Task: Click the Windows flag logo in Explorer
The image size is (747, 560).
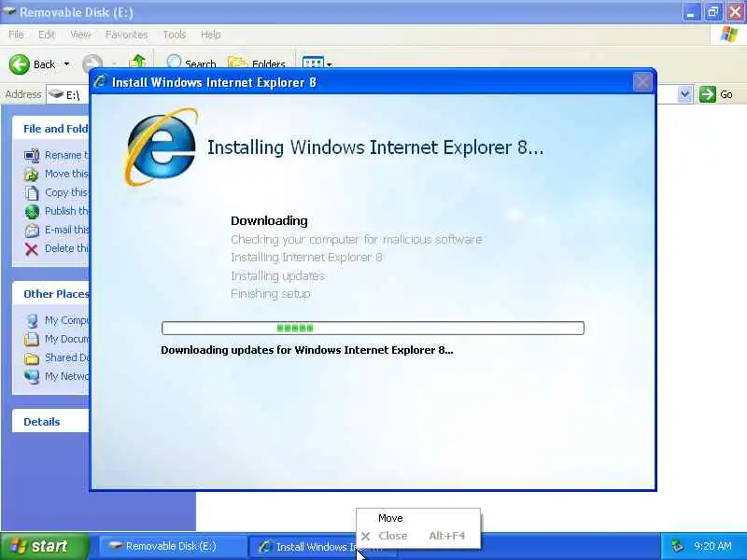Action: tap(729, 35)
